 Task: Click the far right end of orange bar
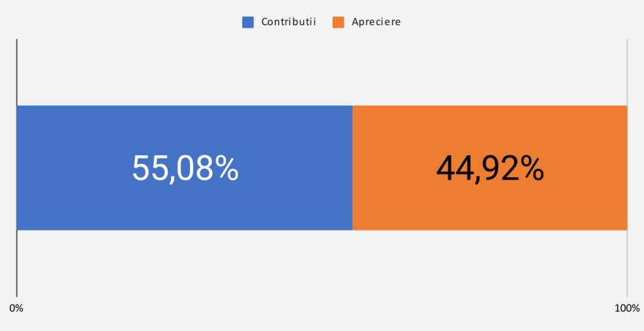coord(624,168)
